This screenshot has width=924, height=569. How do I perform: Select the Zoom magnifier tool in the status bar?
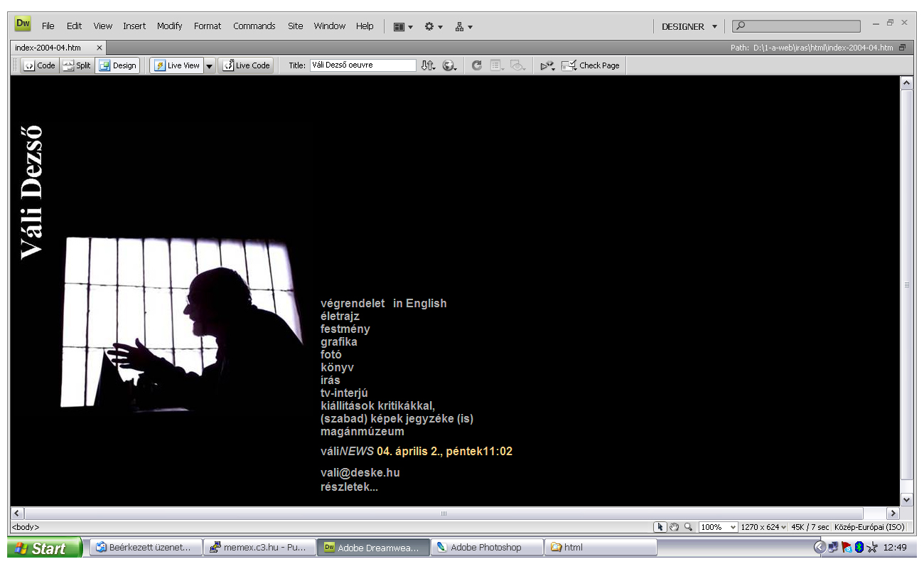(688, 527)
